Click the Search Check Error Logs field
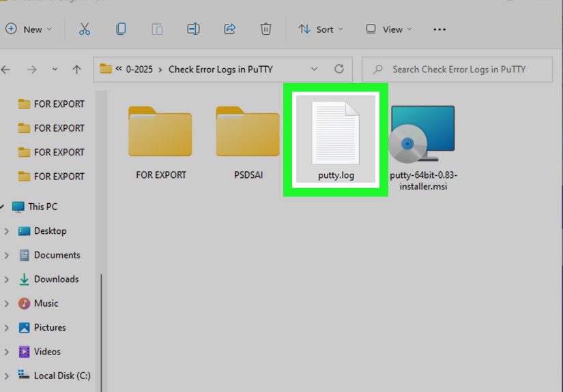563x392 pixels. 457,70
